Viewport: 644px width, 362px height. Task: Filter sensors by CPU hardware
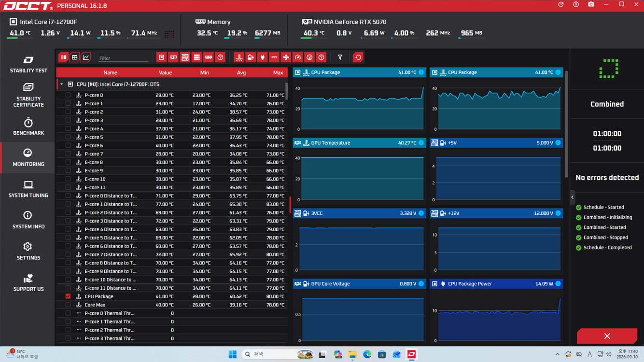[162, 57]
